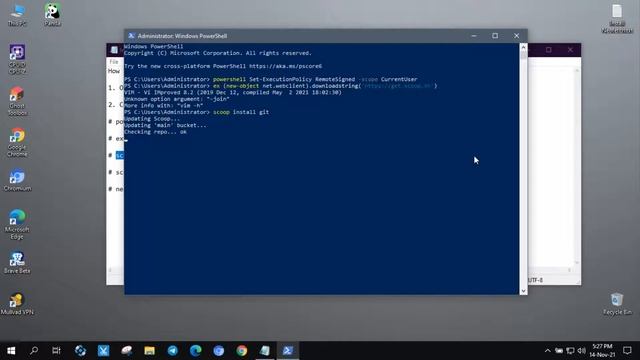The image size is (640, 360).
Task: Open the Chromium desktop shortcut
Action: click(x=17, y=180)
